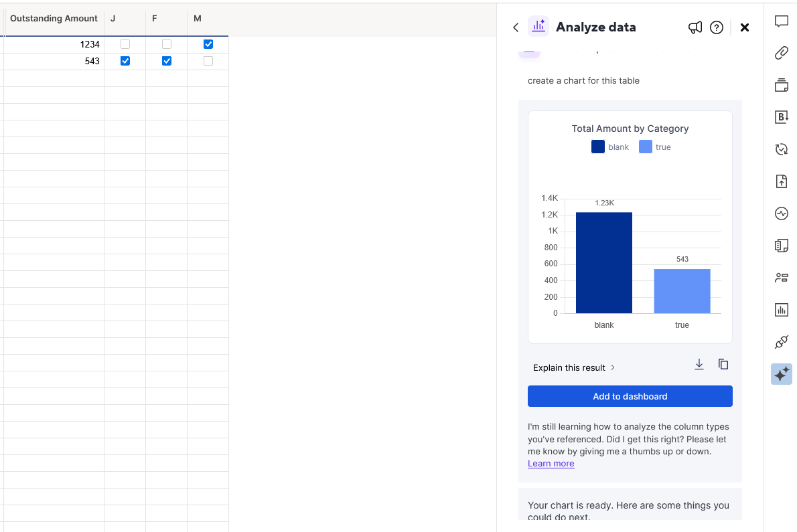Uncheck the M checkbox for row 1234
Screen dimensions: 797x532
(208, 44)
